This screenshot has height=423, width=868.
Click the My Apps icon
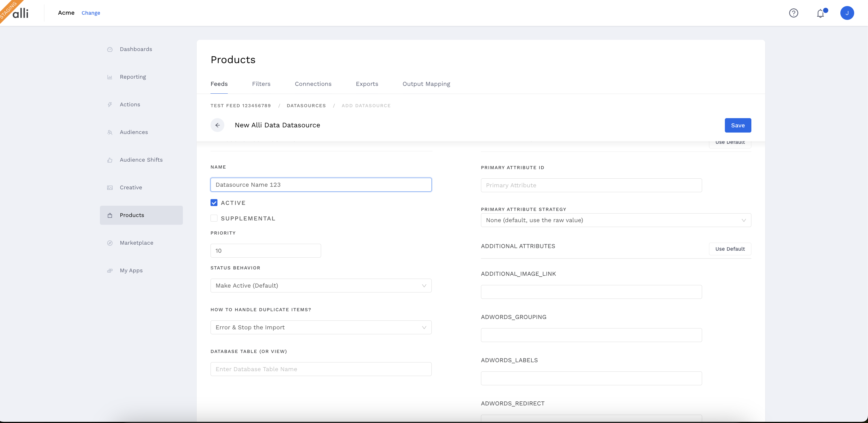click(110, 271)
